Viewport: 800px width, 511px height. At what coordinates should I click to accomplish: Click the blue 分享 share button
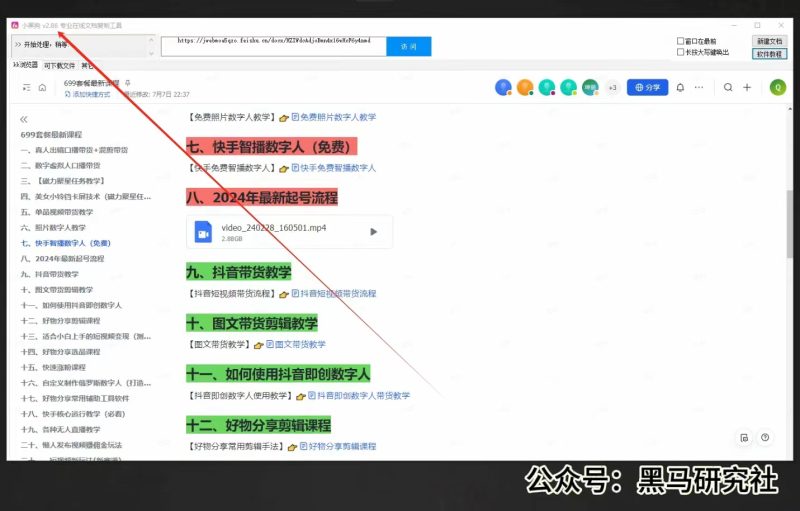pyautogui.click(x=647, y=88)
